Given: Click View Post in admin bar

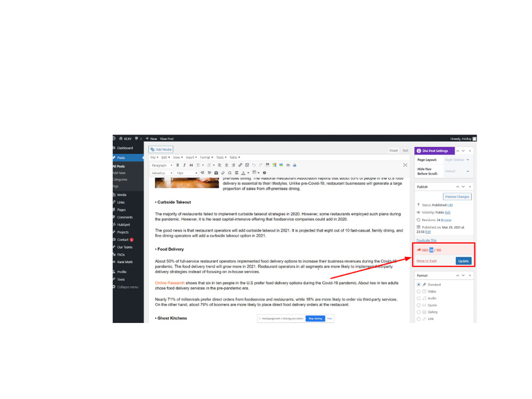Looking at the screenshot, I should [x=167, y=139].
